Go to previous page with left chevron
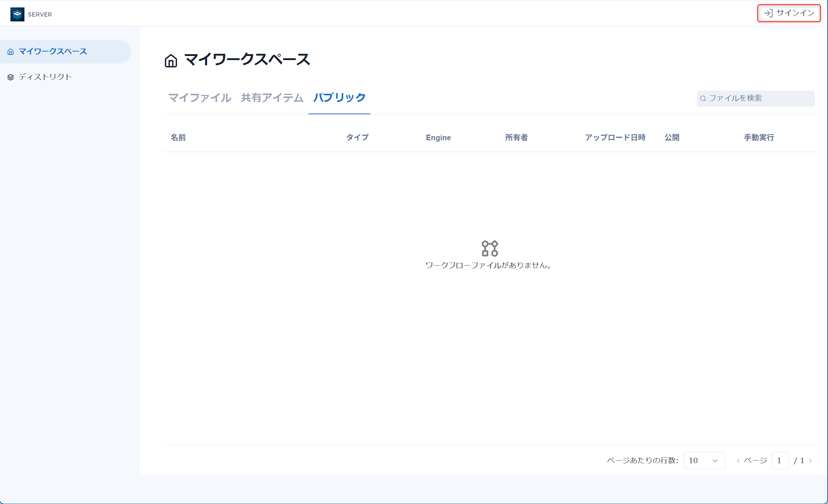 (x=738, y=461)
